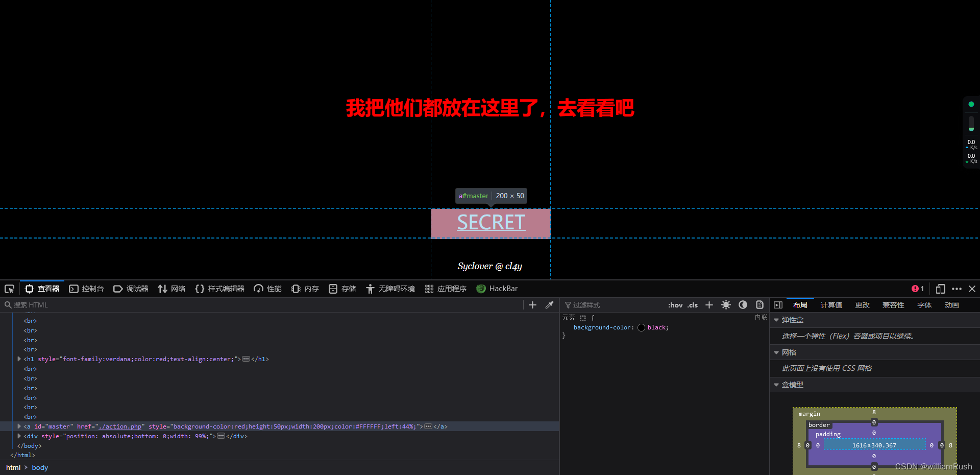Image resolution: width=980 pixels, height=475 pixels.
Task: Show div element's collapsed children ellipsis
Action: (221, 436)
